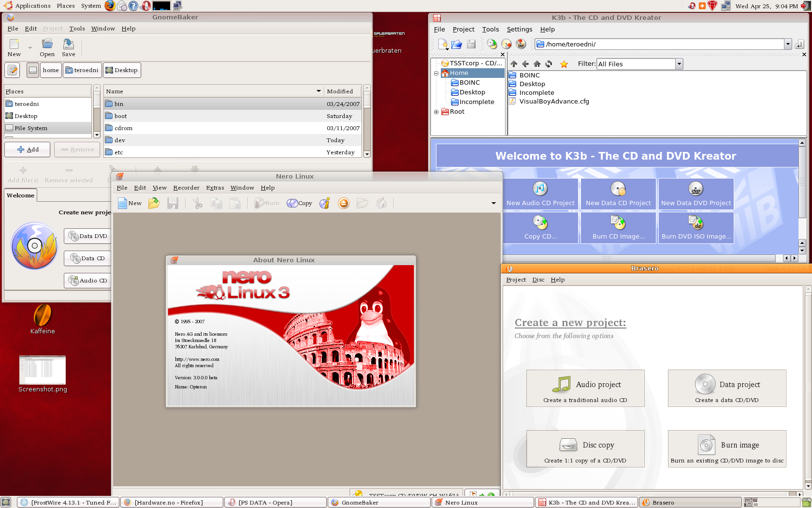
Task: Click the format DVD icon in K3b toolbar
Action: (x=521, y=45)
